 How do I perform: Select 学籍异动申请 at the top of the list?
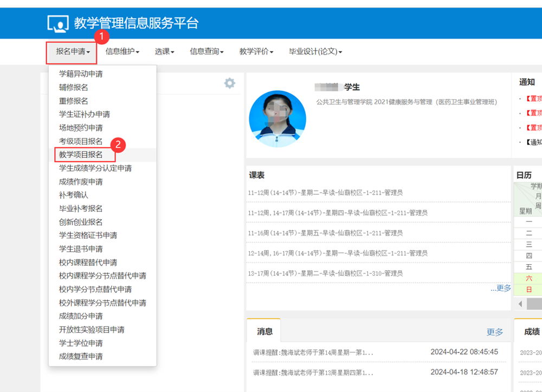pyautogui.click(x=81, y=73)
